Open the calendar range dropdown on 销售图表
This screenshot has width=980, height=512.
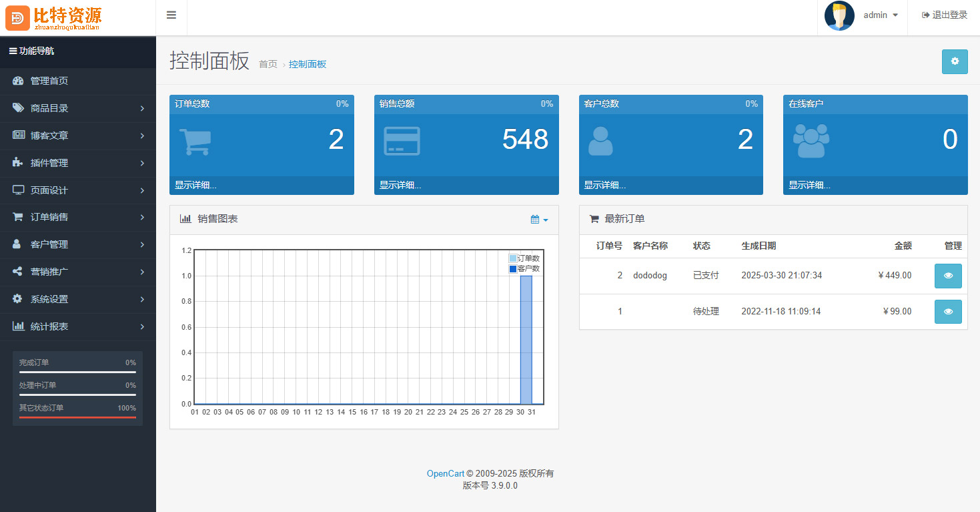539,220
